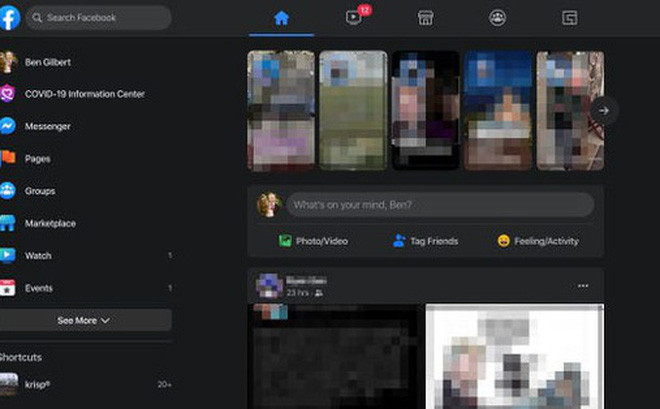The image size is (660, 409).
Task: Open left dark photo in post
Action: [336, 356]
